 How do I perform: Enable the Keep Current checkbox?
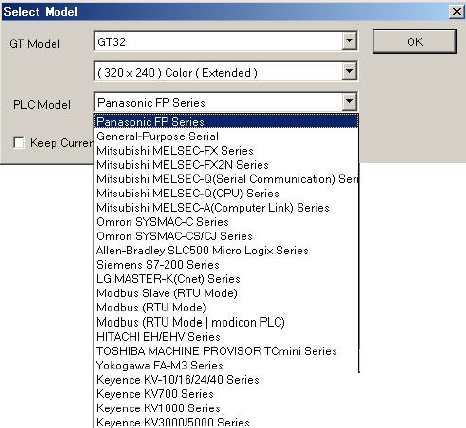(19, 143)
